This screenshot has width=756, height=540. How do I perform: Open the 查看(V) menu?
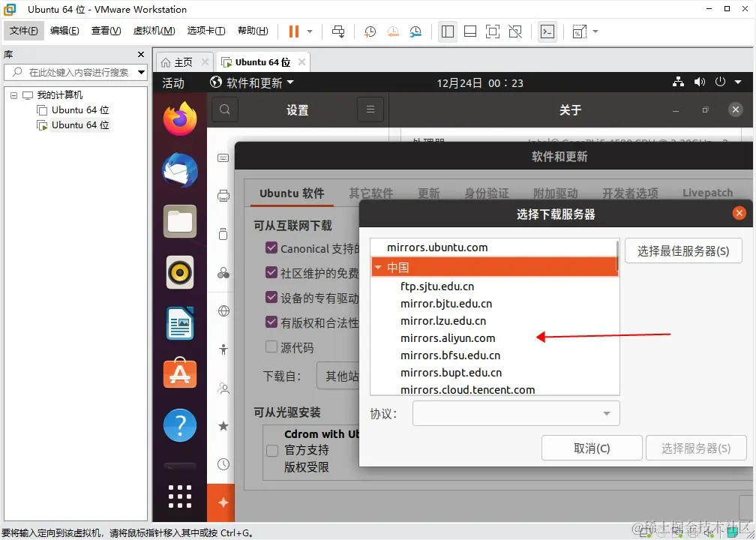coord(106,31)
